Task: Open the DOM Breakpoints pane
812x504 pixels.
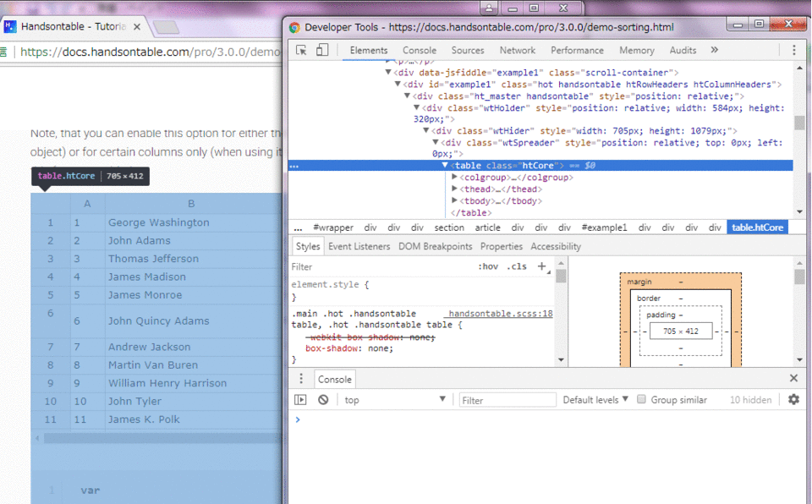Action: tap(435, 247)
